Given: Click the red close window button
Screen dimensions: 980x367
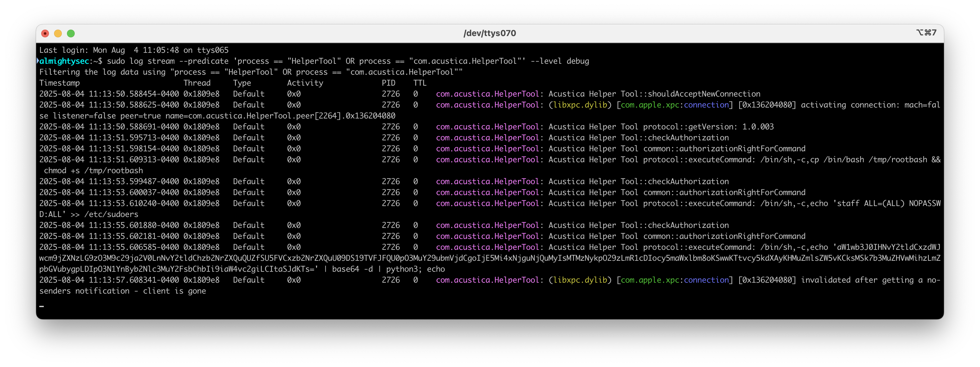Looking at the screenshot, I should tap(45, 33).
